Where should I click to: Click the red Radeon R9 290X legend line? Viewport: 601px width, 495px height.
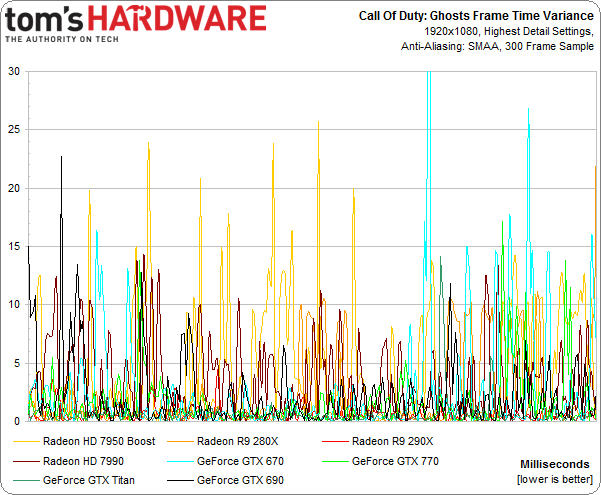point(335,442)
